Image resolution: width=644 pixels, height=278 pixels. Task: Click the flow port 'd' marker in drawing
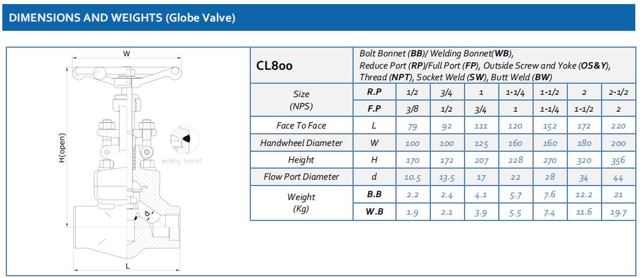pyautogui.click(x=146, y=216)
